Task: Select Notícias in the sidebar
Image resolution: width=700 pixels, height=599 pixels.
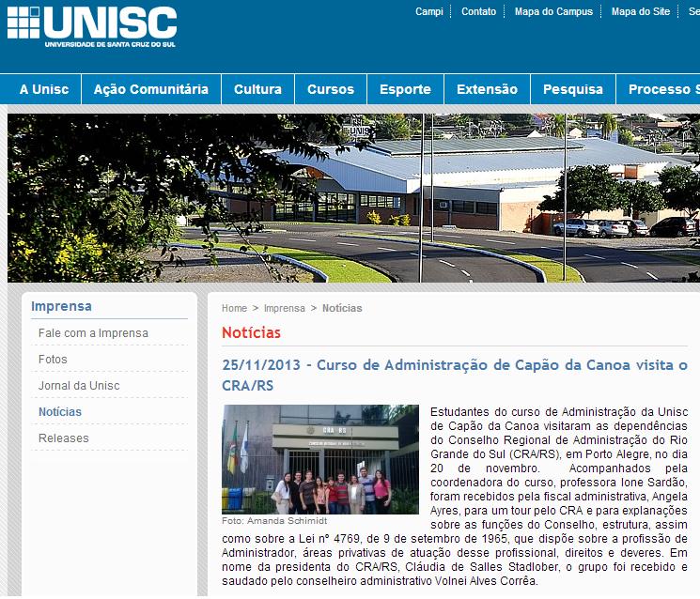Action: coord(60,411)
